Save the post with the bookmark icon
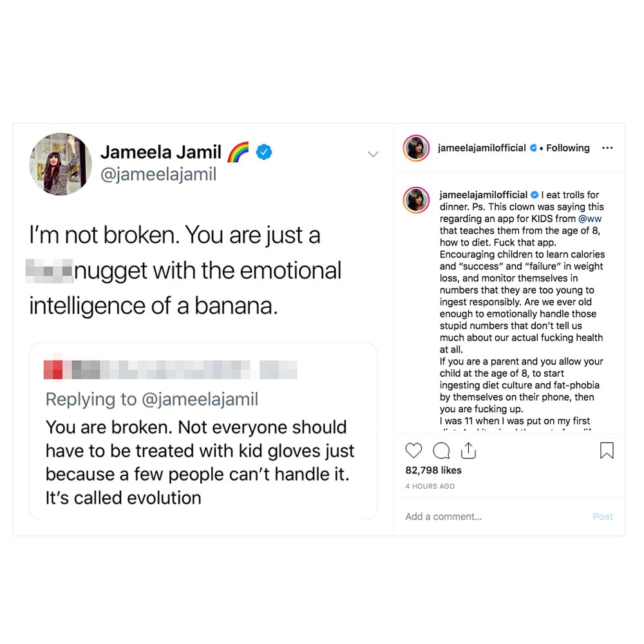This screenshot has height=644, width=644. [x=606, y=451]
